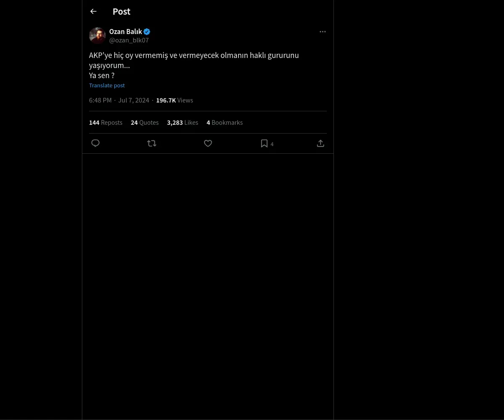Click the 196.7K Views counter
Viewport: 504px width, 420px height.
point(175,100)
